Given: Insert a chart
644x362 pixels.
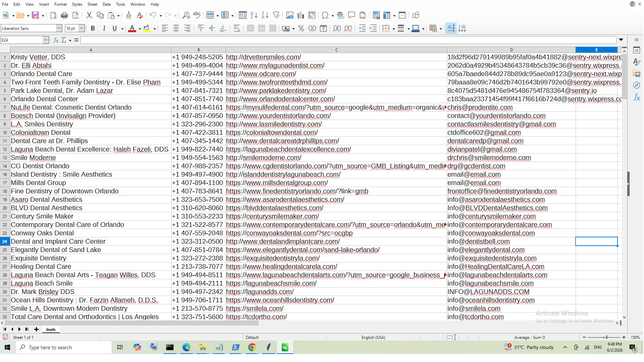Looking at the screenshot, I should click(301, 15).
